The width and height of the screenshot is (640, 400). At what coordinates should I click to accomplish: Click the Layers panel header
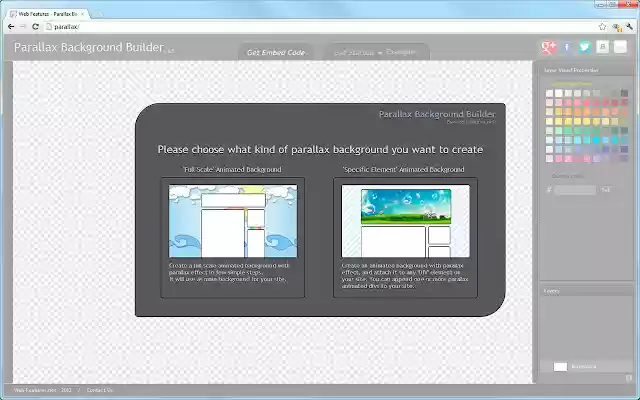point(586,291)
